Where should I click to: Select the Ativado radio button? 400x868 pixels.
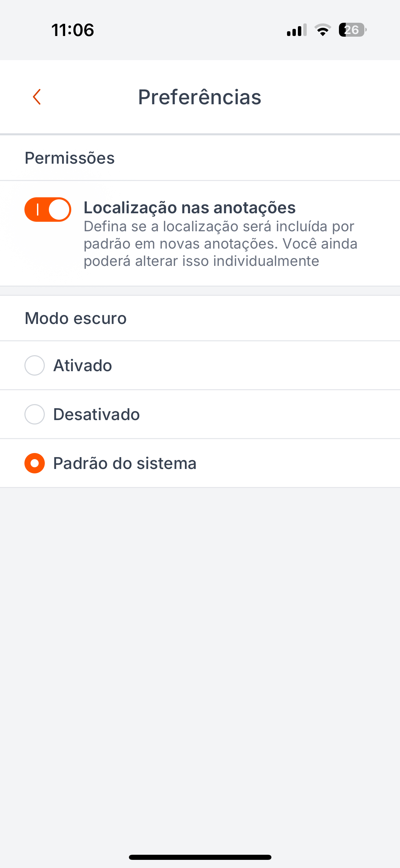click(x=35, y=365)
